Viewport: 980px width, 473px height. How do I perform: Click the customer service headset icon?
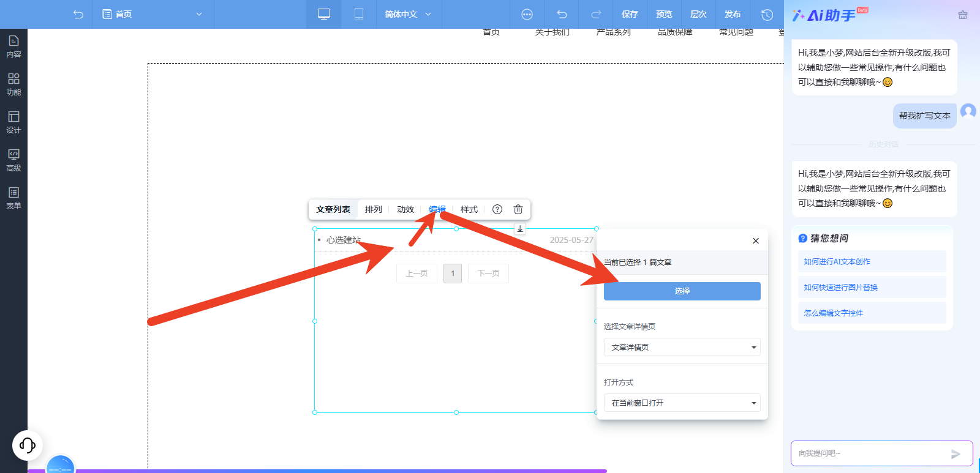pos(28,445)
